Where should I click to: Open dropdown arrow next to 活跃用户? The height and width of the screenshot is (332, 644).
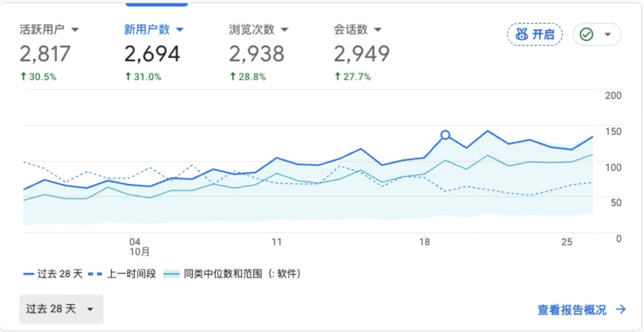click(75, 30)
